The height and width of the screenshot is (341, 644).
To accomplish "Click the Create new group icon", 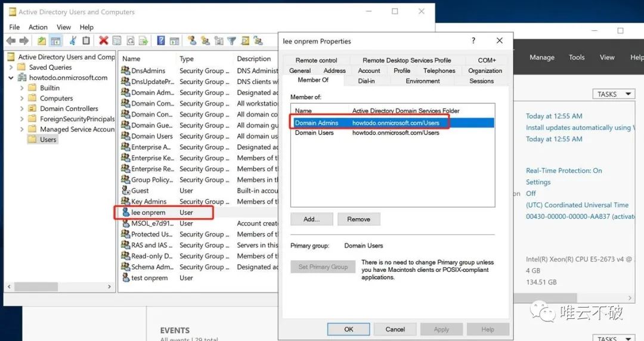I will (205, 41).
